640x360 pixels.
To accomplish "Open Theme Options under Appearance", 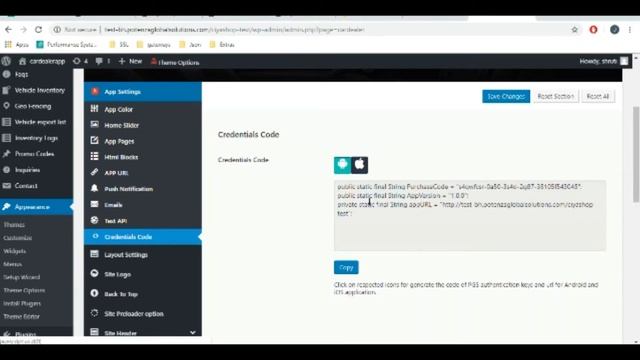I will click(24, 290).
